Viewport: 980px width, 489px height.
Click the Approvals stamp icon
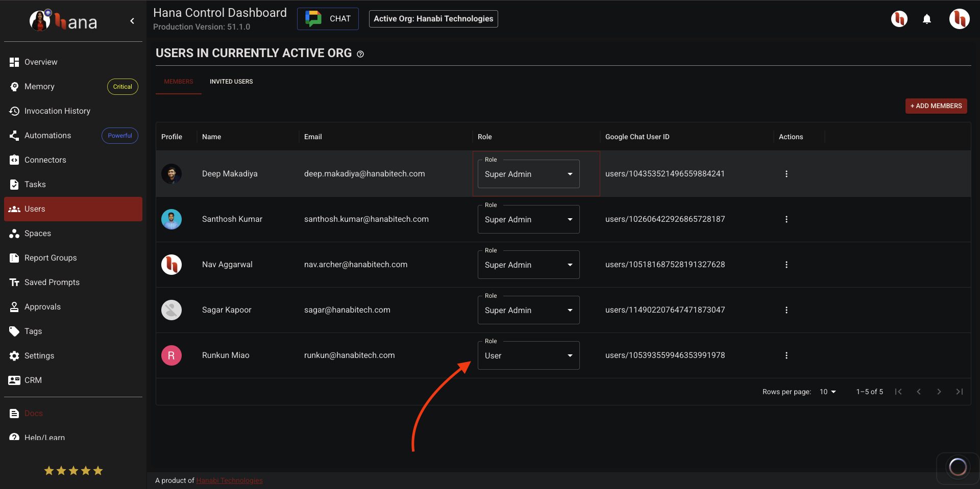[14, 307]
